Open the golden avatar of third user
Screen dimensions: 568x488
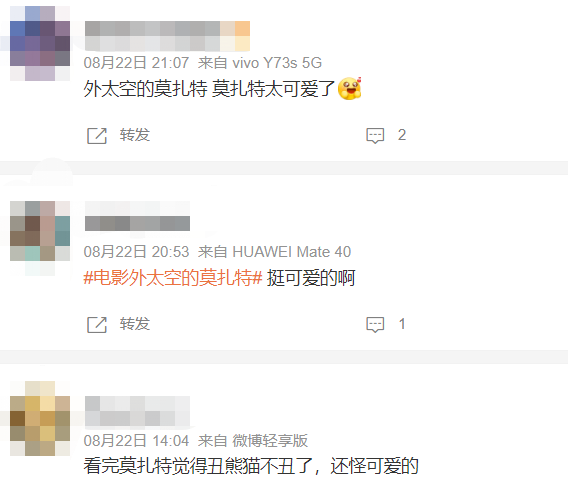click(40, 418)
